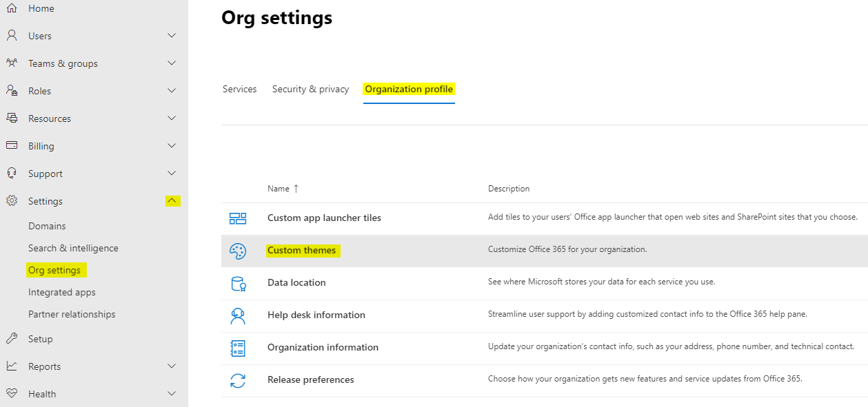Switch to the Services tab
Screen dimensions: 868x407
239,89
